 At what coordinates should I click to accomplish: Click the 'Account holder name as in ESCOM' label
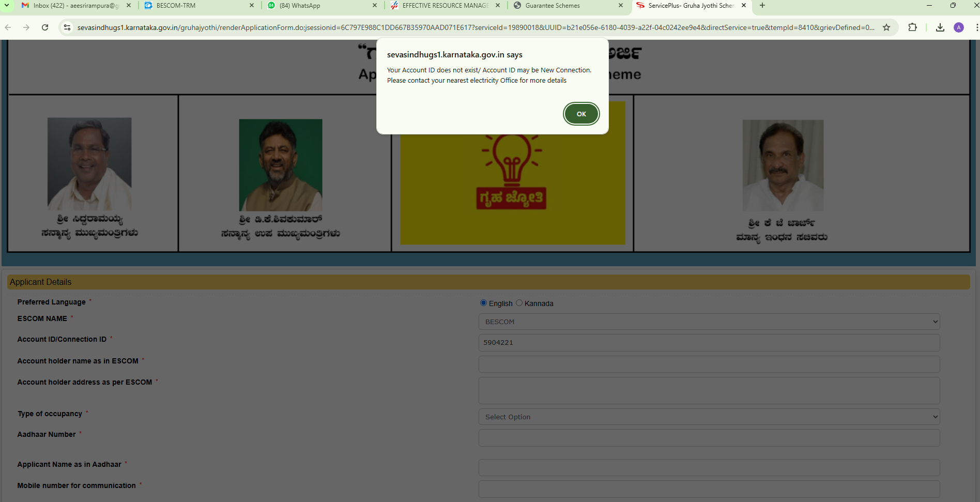78,361
